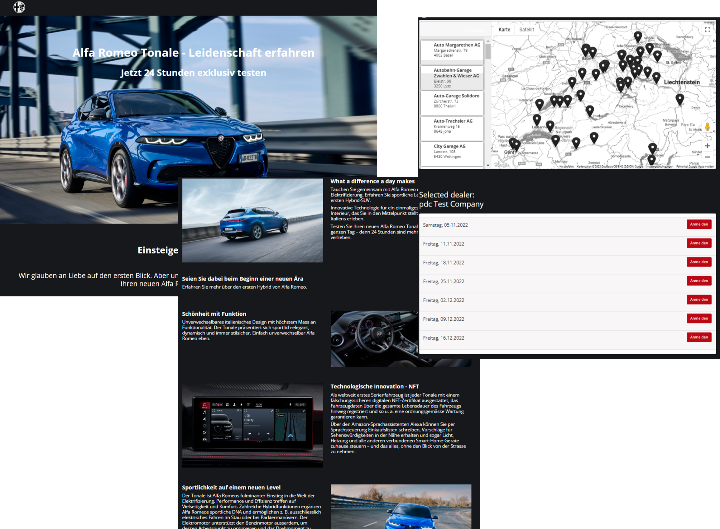Open blue Tonale on racetrack image
The width and height of the screenshot is (720, 529).
tap(401, 506)
